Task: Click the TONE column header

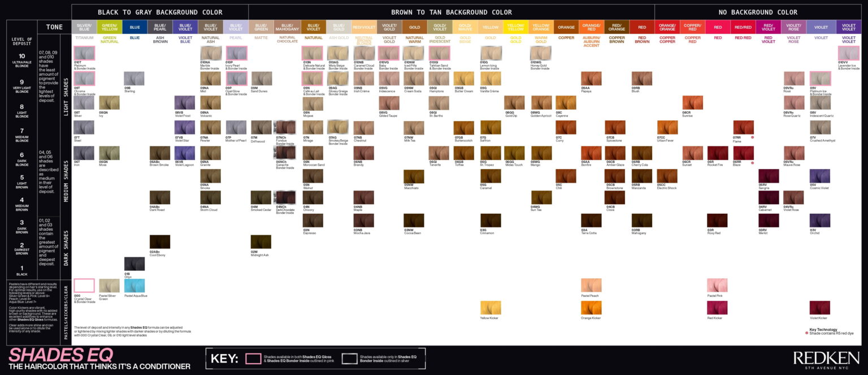Action: pyautogui.click(x=54, y=25)
